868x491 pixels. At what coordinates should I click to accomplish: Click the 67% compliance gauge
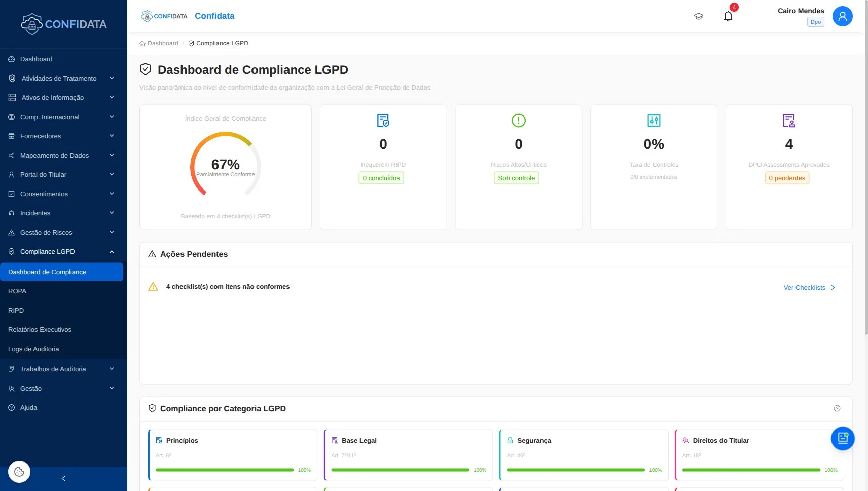pyautogui.click(x=225, y=165)
